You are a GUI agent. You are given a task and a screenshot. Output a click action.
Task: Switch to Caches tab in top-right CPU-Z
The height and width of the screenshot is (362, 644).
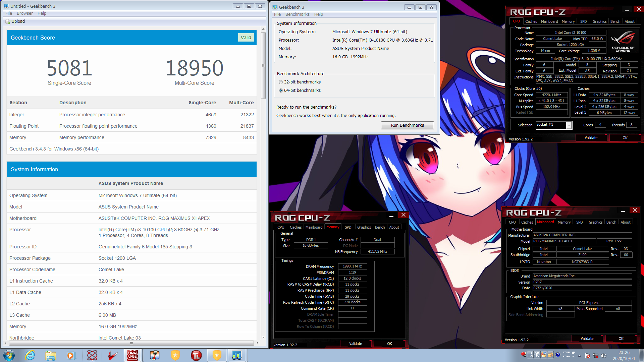click(531, 21)
